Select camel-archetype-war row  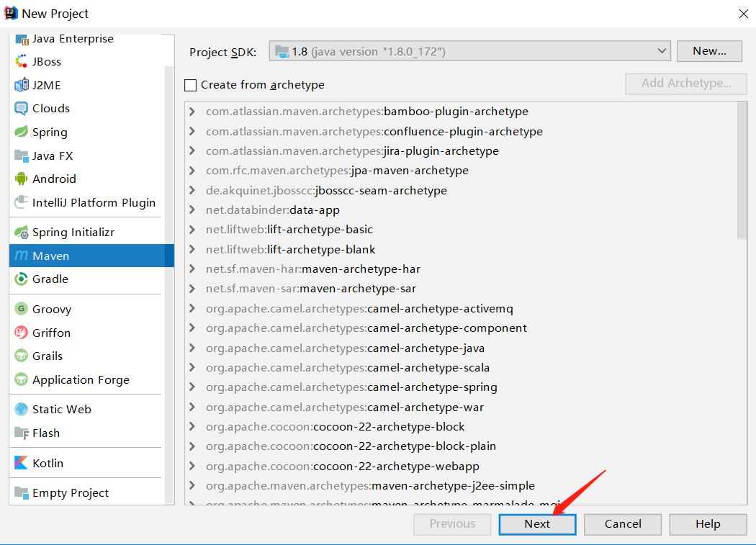[x=461, y=407]
